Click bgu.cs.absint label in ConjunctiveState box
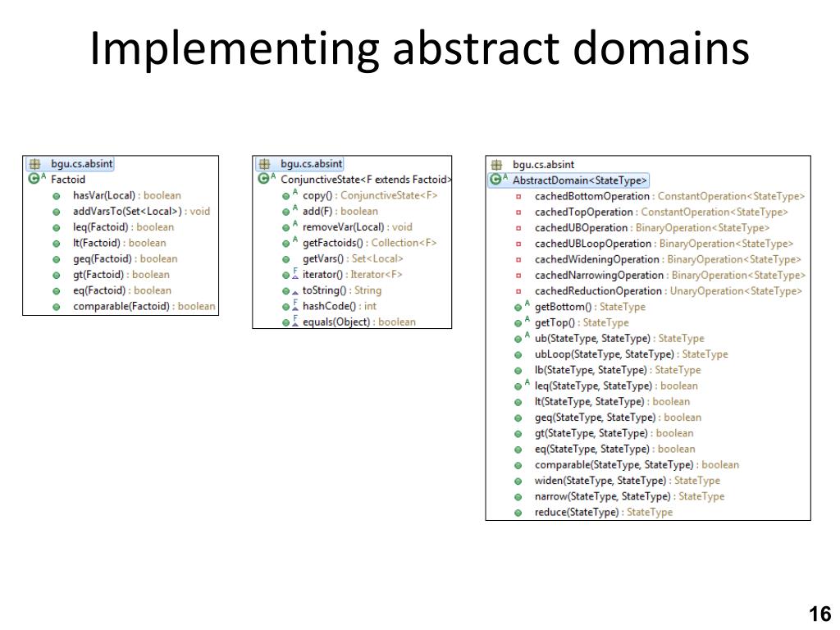The height and width of the screenshot is (630, 840). (311, 164)
